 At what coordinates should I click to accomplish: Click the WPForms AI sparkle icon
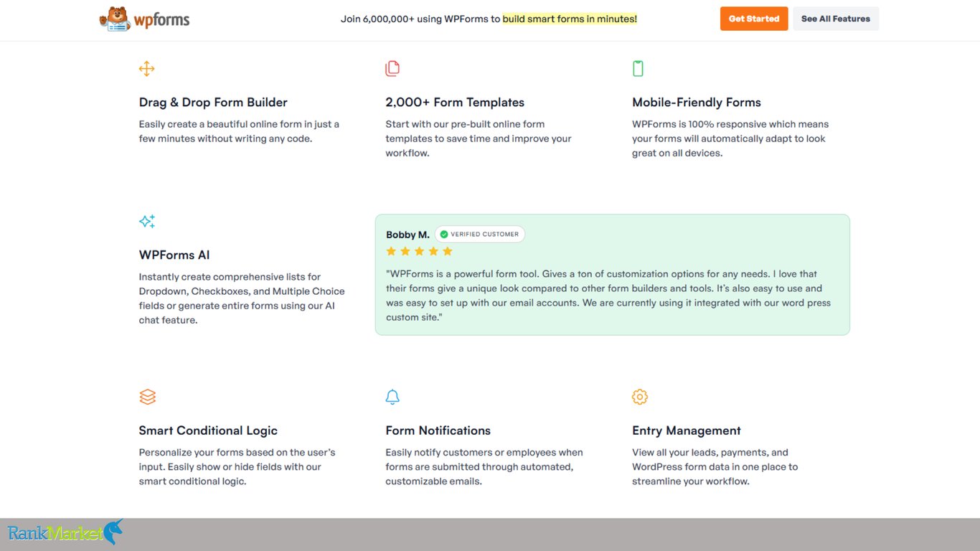147,221
